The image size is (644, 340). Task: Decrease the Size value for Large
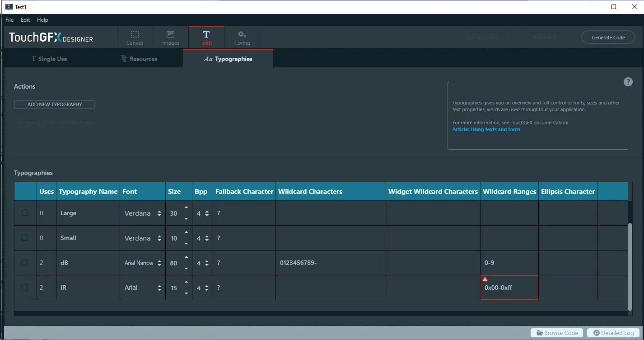pyautogui.click(x=186, y=219)
